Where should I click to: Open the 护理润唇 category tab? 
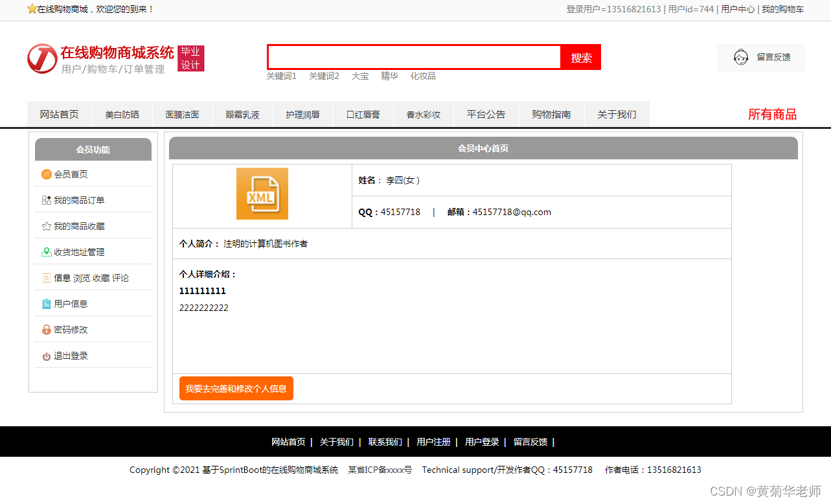click(x=303, y=115)
